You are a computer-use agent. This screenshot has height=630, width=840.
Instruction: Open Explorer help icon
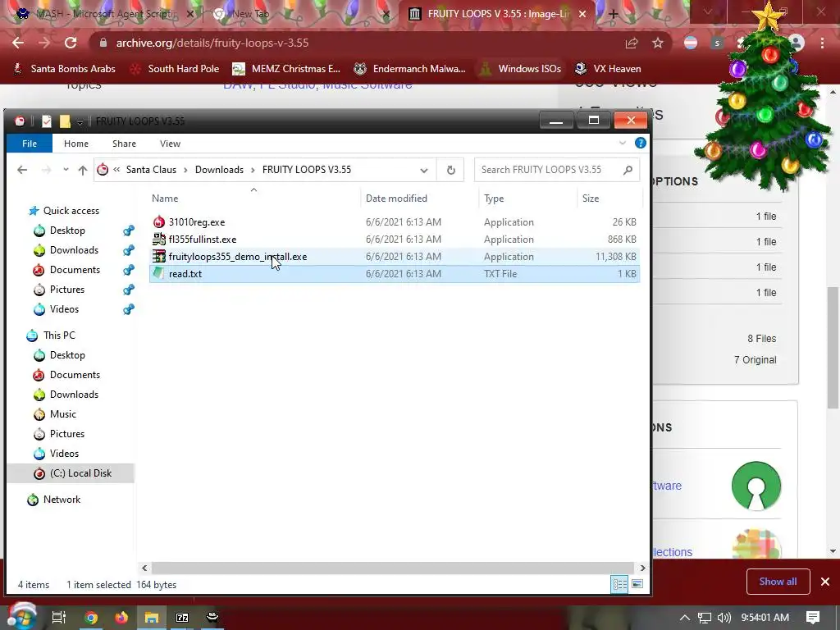pos(640,143)
